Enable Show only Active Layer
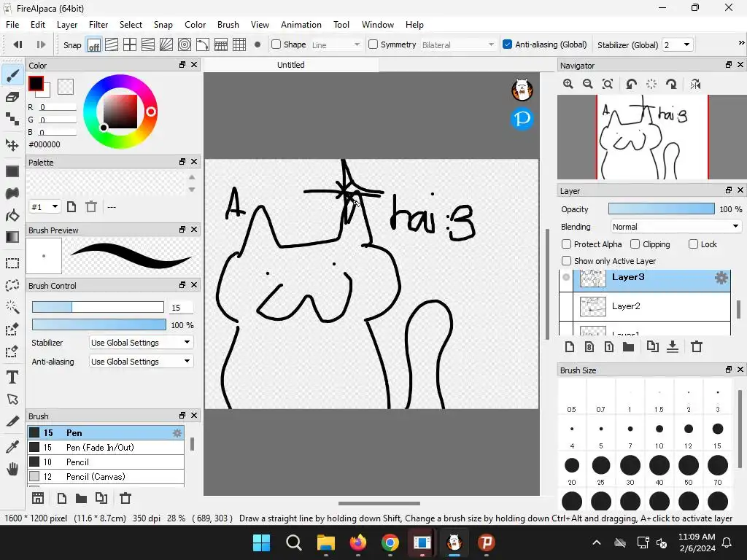 pyautogui.click(x=566, y=261)
